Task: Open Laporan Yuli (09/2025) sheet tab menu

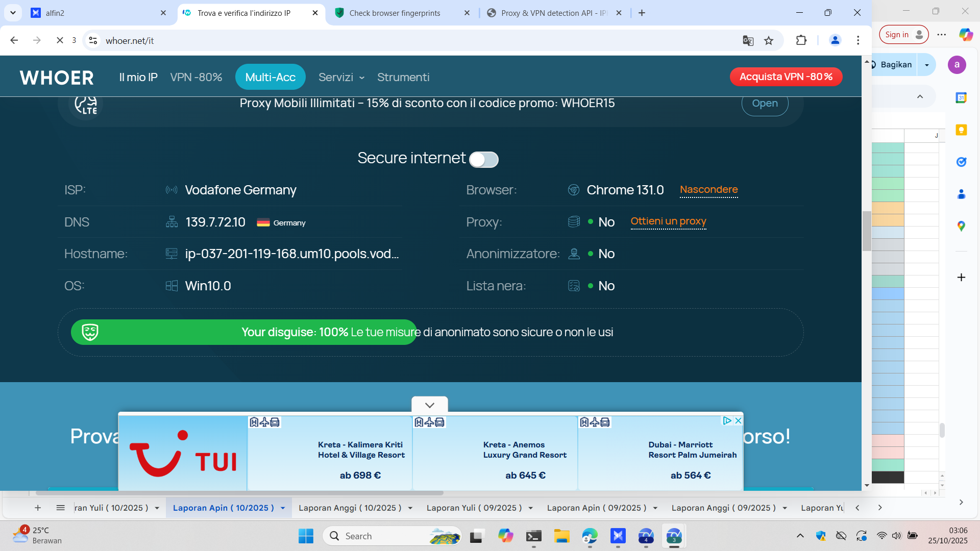Action: [x=531, y=508]
